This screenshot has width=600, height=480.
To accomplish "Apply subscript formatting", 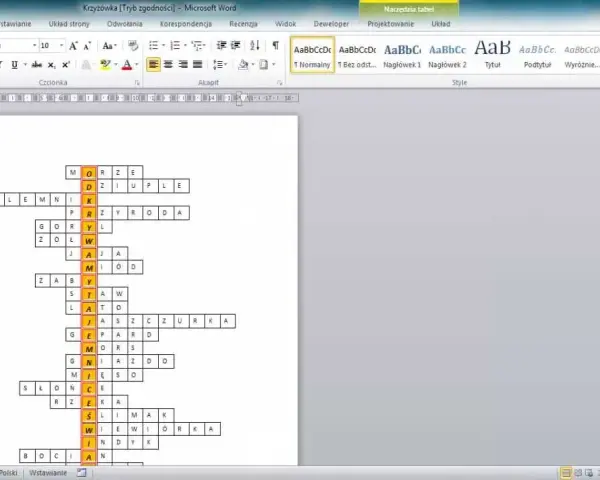I will point(52,65).
